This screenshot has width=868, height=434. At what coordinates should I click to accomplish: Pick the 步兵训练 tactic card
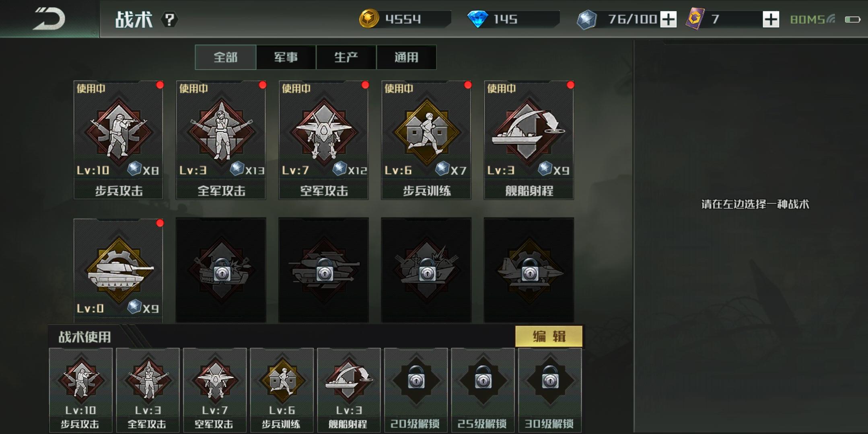426,140
